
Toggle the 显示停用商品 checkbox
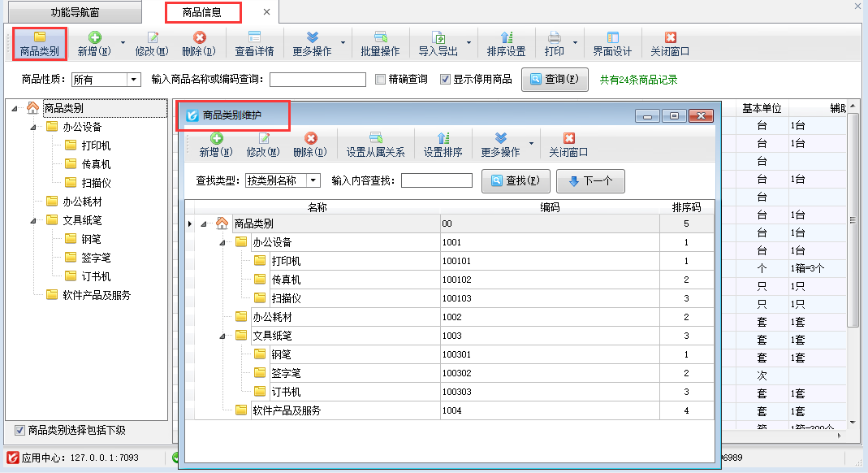(x=445, y=80)
